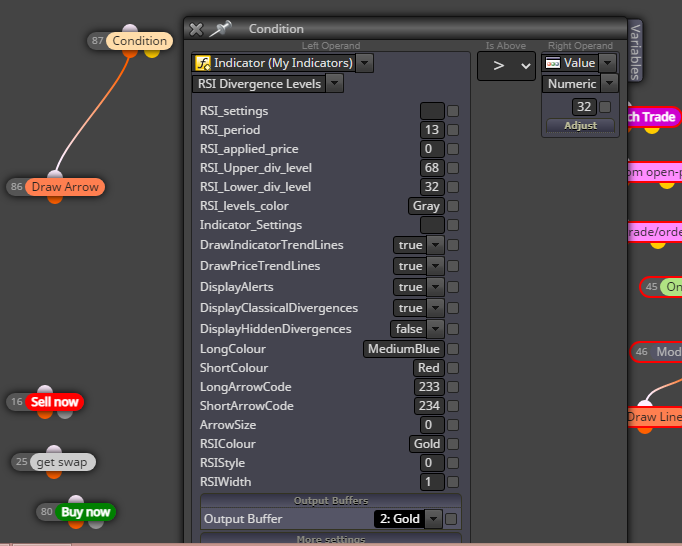The width and height of the screenshot is (682, 546).
Task: Pick RSIColour Gold color field
Action: (427, 444)
